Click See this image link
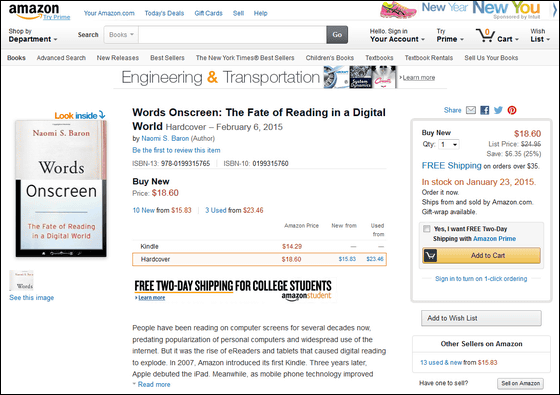This screenshot has width=560, height=395. [x=31, y=298]
